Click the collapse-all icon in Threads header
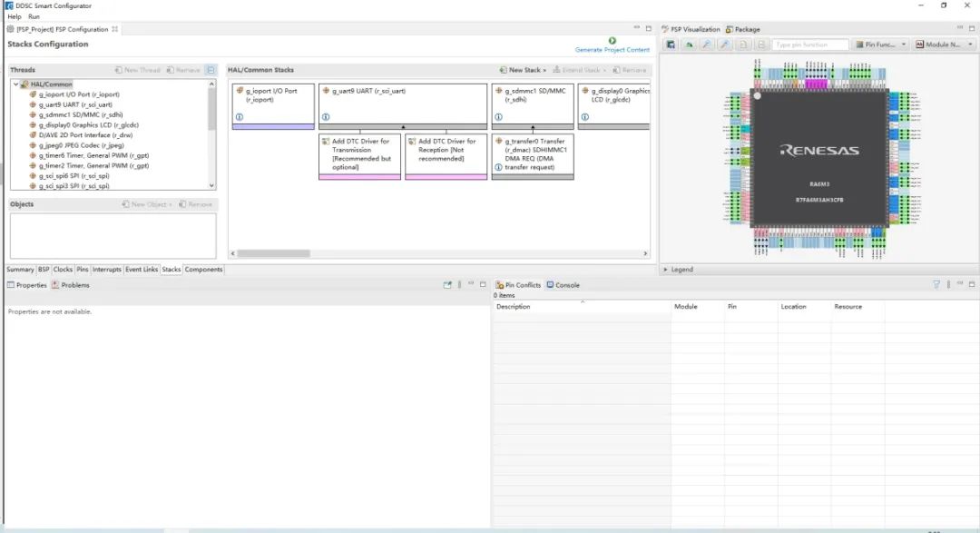Screen dimensions: 980x533 (x=211, y=70)
